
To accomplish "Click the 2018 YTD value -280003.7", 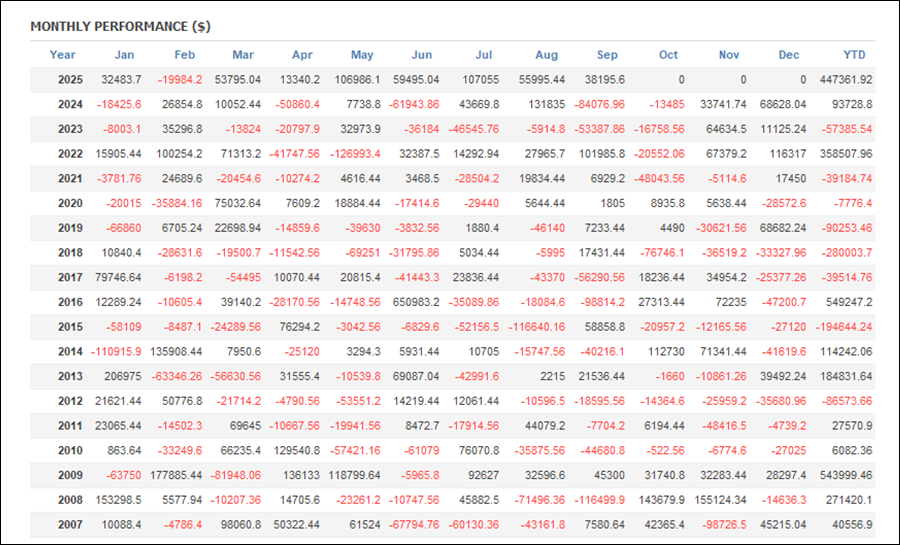I will (x=844, y=253).
